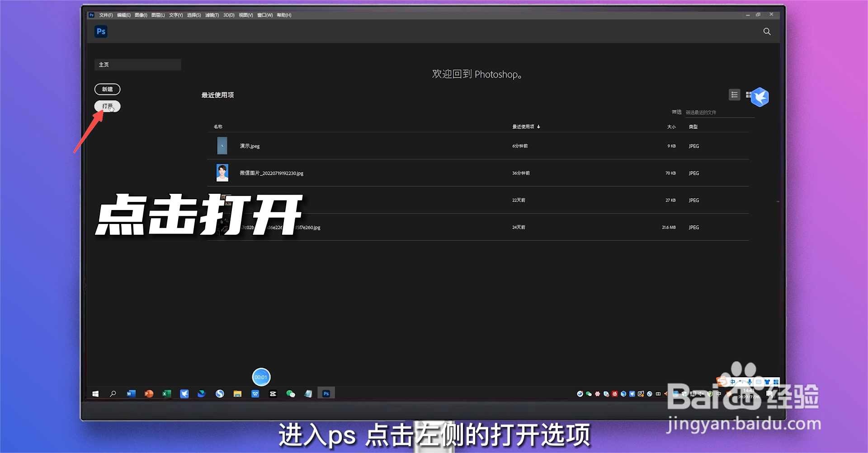Switch recent files to list view
The image size is (868, 453).
click(735, 95)
